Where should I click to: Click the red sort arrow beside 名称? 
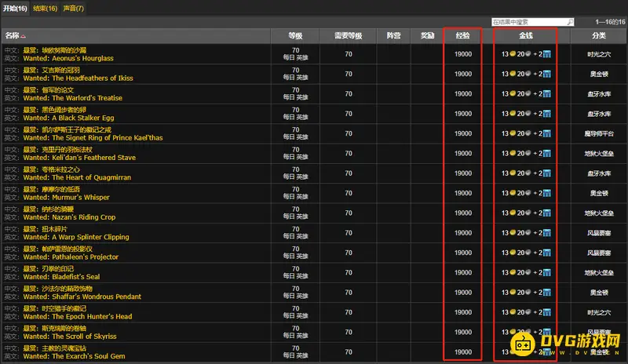click(24, 36)
